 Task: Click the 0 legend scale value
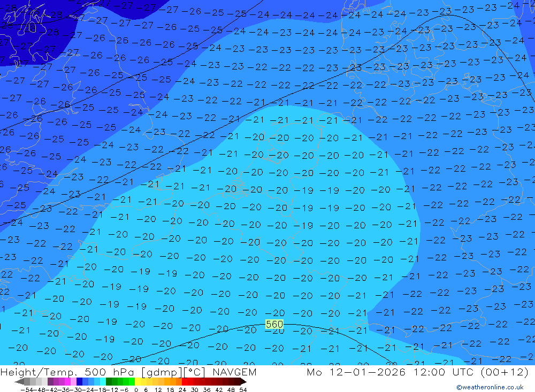[x=136, y=390]
